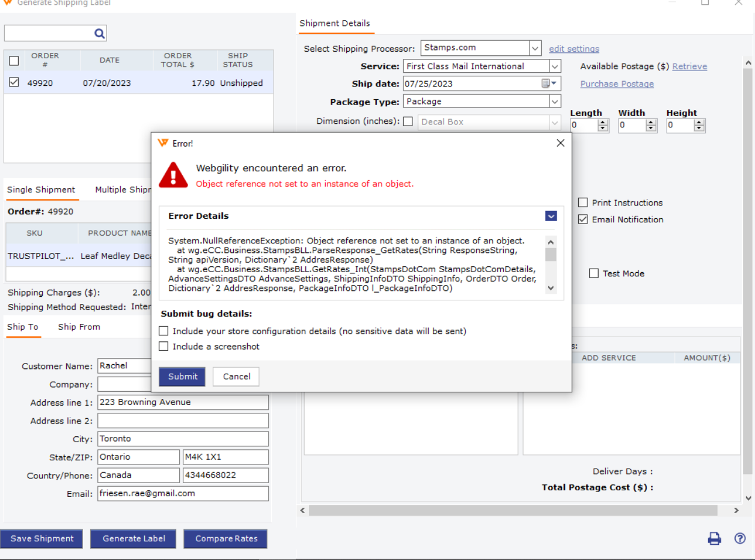Click the Submit button
The image size is (755, 560).
[182, 377]
